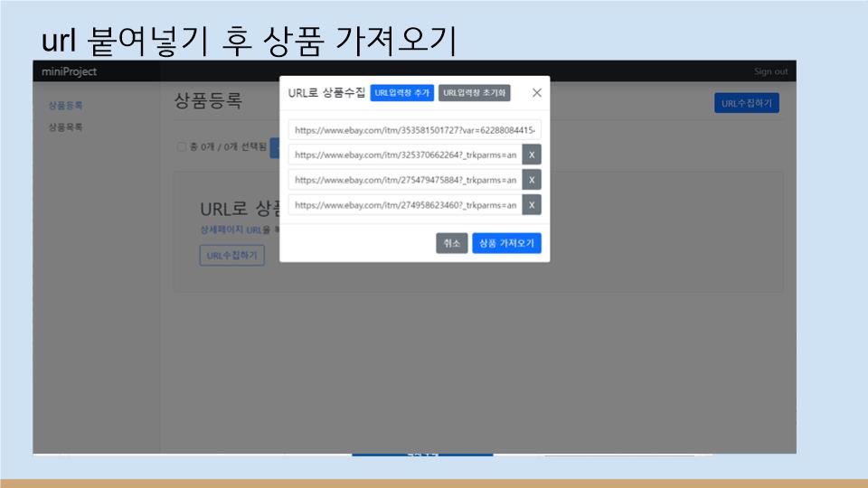Open 상품목록 in the sidebar
Image resolution: width=868 pixels, height=488 pixels.
click(65, 127)
